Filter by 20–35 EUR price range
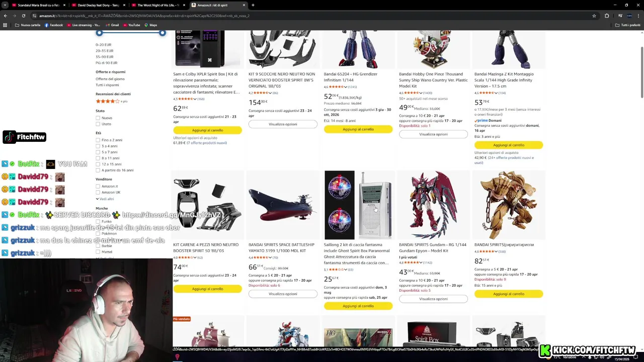Viewport: 644px width, 362px height. (x=104, y=51)
